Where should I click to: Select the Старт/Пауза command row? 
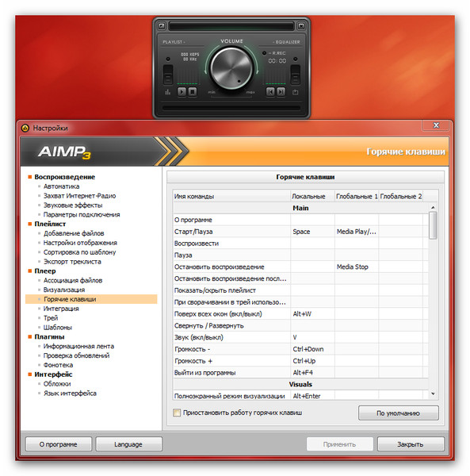(300, 232)
